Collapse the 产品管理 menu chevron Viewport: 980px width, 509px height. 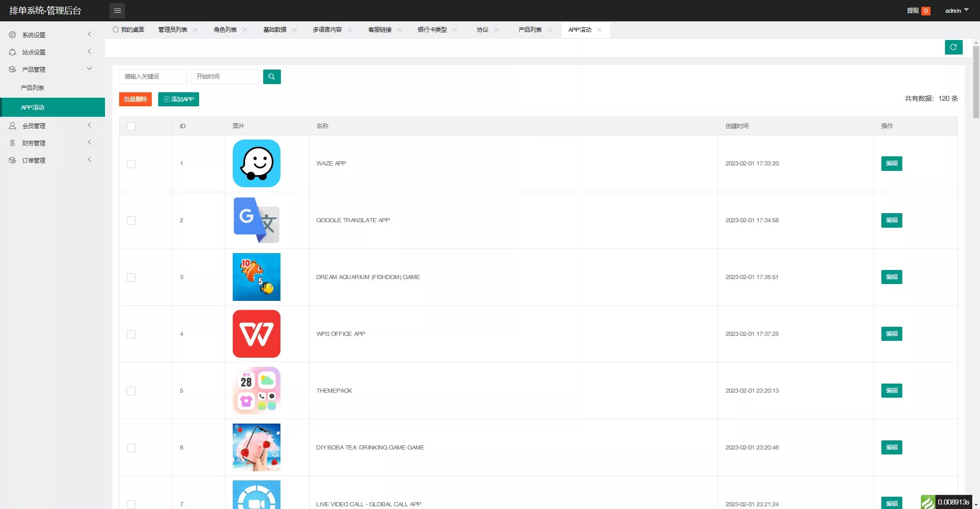pos(90,69)
